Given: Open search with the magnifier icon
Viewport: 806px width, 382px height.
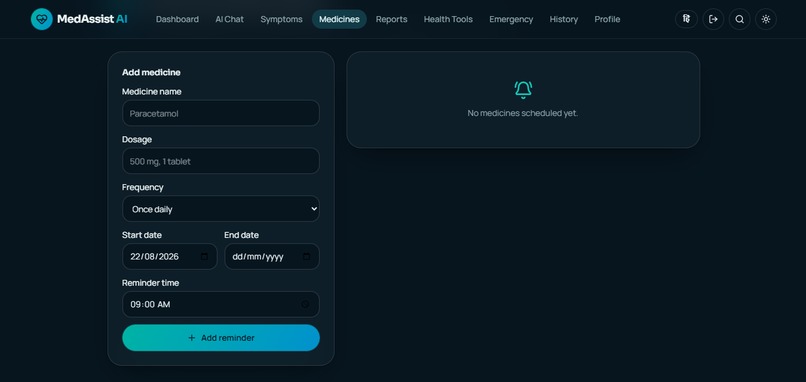Looking at the screenshot, I should (739, 19).
